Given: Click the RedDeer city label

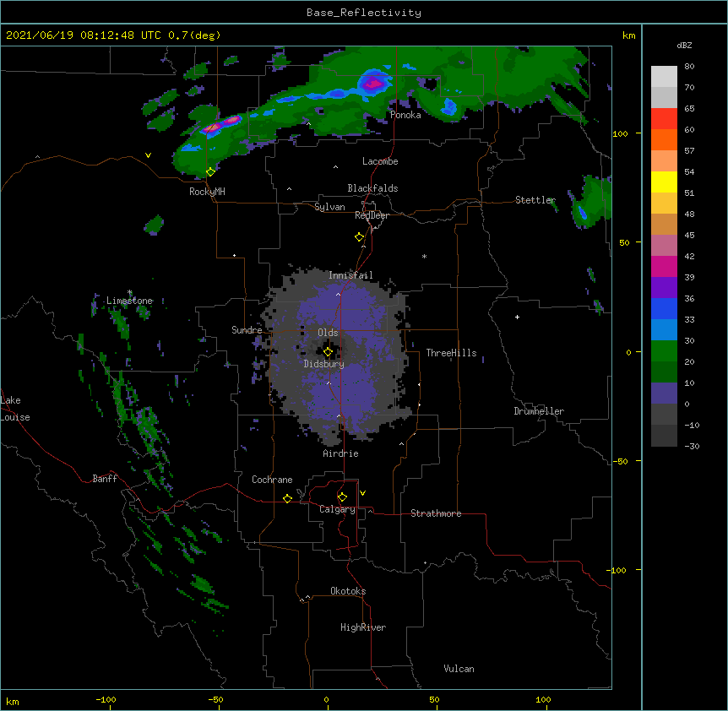Looking at the screenshot, I should [372, 215].
